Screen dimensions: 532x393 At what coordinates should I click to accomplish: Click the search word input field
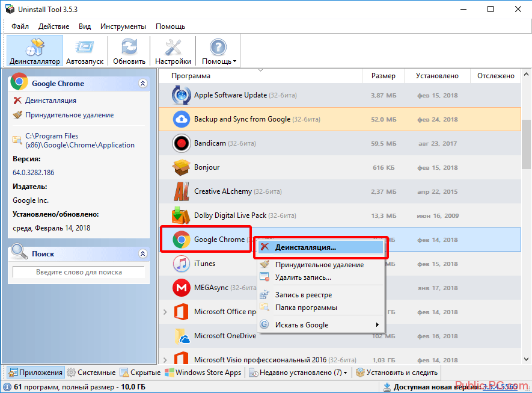79,272
